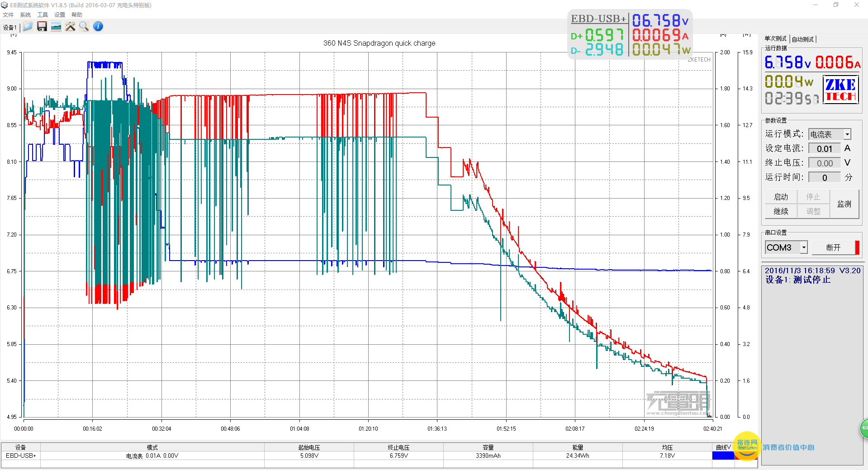This screenshot has height=470, width=868.
Task: Open the 文件 menu
Action: click(x=8, y=15)
